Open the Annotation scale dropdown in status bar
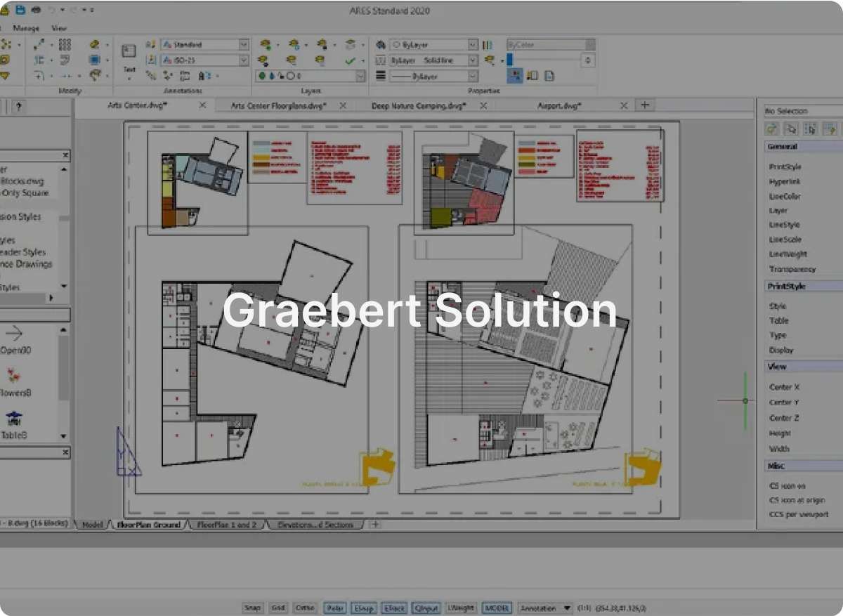The image size is (843, 616). click(x=545, y=608)
